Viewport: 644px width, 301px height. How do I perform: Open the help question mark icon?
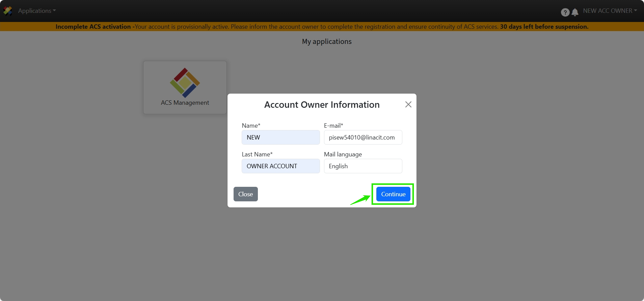pyautogui.click(x=565, y=12)
